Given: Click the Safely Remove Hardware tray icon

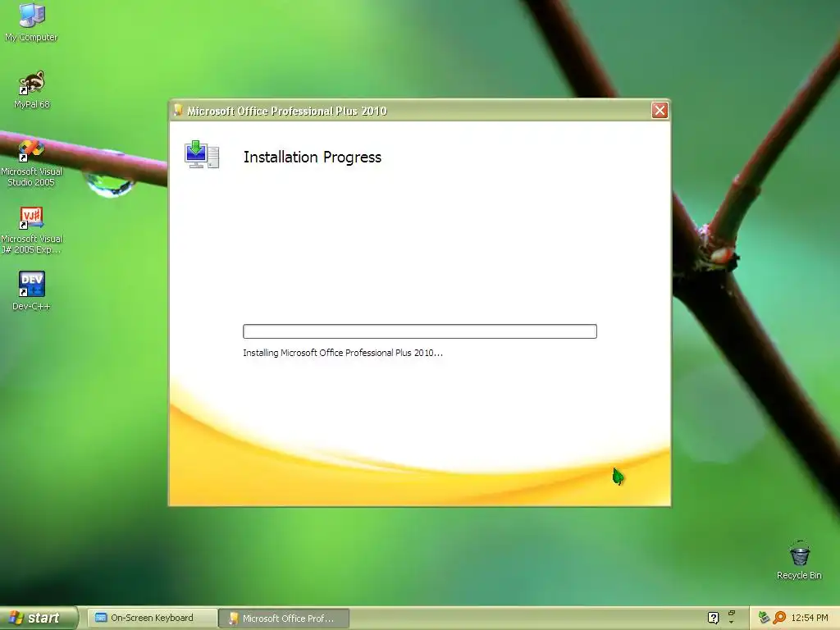Looking at the screenshot, I should 764,618.
